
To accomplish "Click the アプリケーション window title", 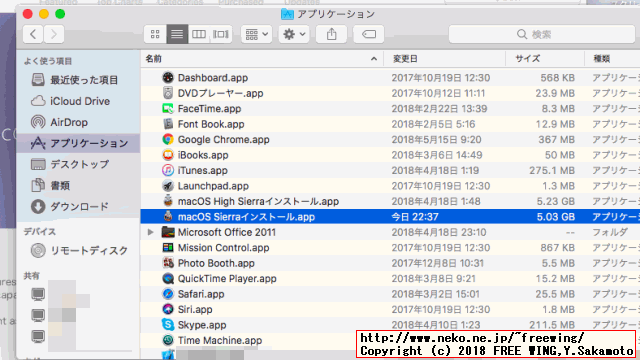I will [336, 14].
